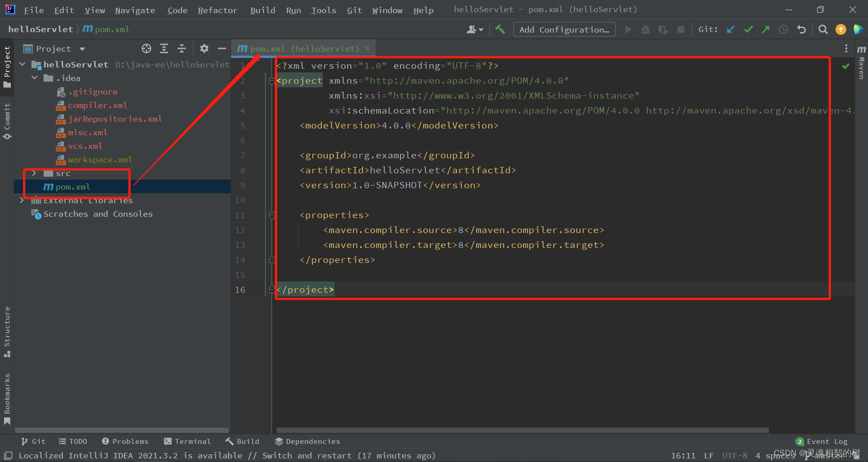
Task: Click the Select Opened File crosshair icon
Action: pos(146,48)
